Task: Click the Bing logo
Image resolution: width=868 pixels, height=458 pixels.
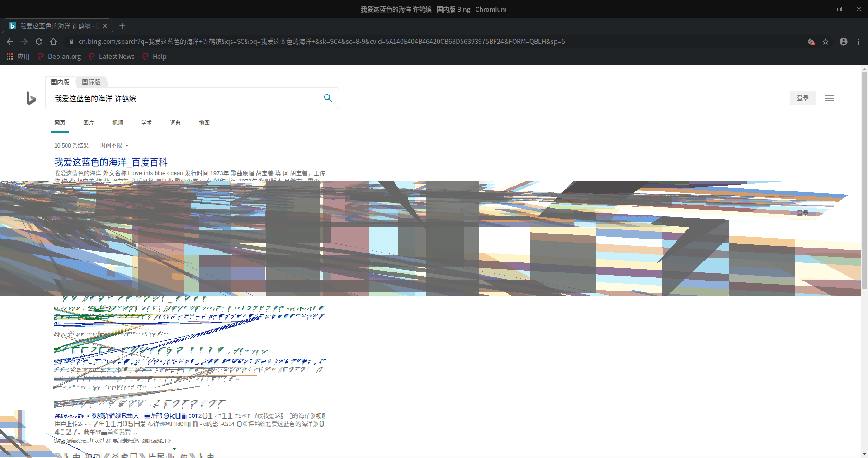Action: click(x=31, y=98)
